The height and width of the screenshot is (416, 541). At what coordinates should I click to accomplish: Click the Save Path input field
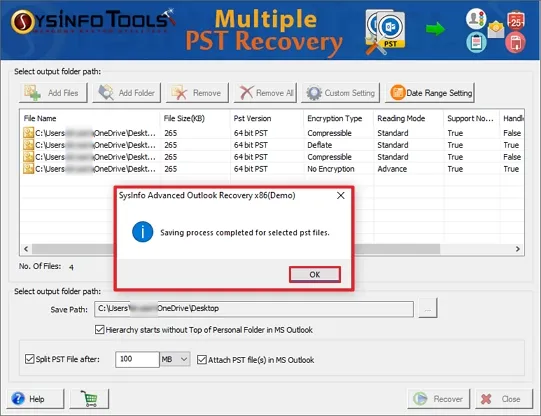(x=254, y=309)
